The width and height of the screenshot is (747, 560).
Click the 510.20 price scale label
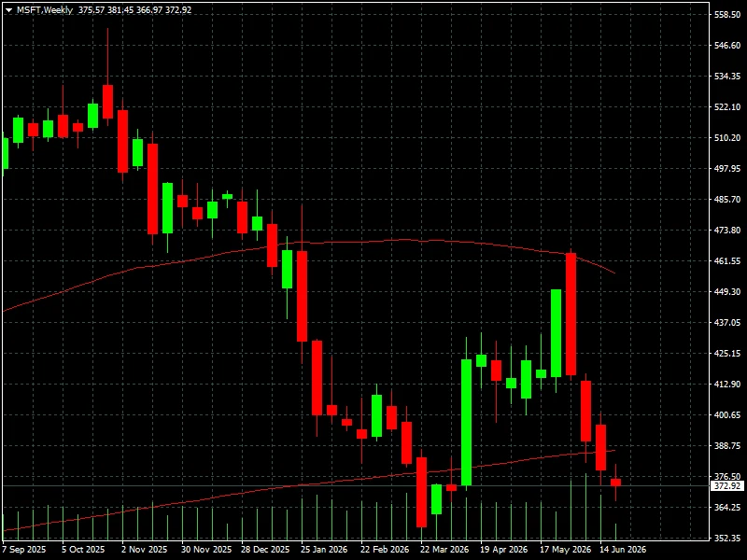pyautogui.click(x=727, y=138)
